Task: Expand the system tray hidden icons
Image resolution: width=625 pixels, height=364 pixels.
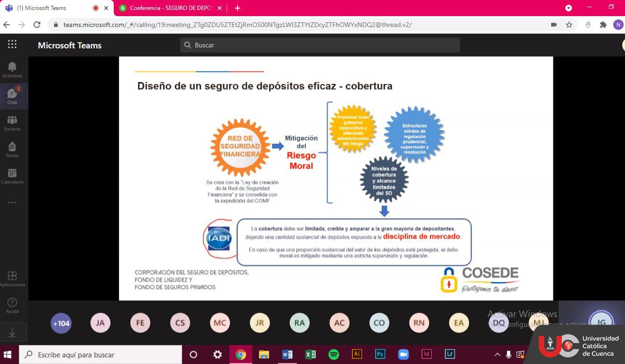Action: (x=498, y=355)
